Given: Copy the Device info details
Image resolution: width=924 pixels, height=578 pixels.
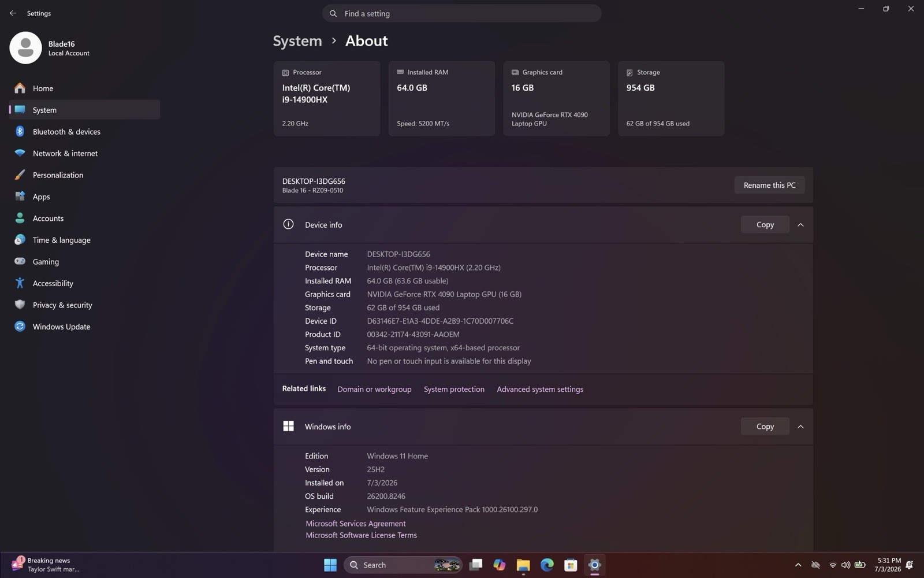Looking at the screenshot, I should coord(765,224).
